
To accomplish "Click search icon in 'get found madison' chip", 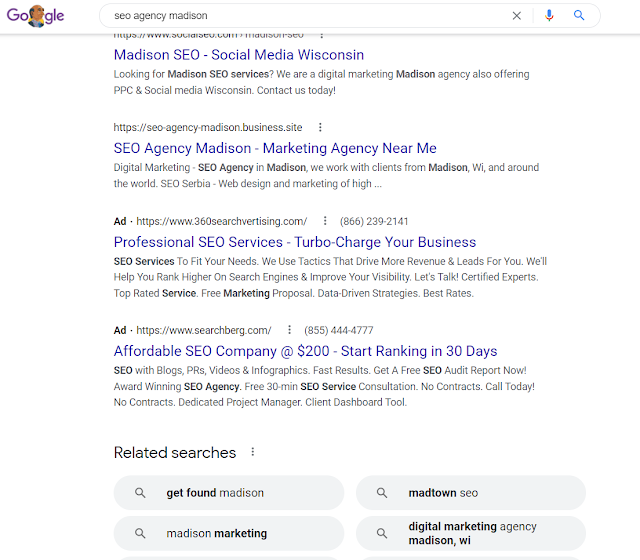I will 140,493.
